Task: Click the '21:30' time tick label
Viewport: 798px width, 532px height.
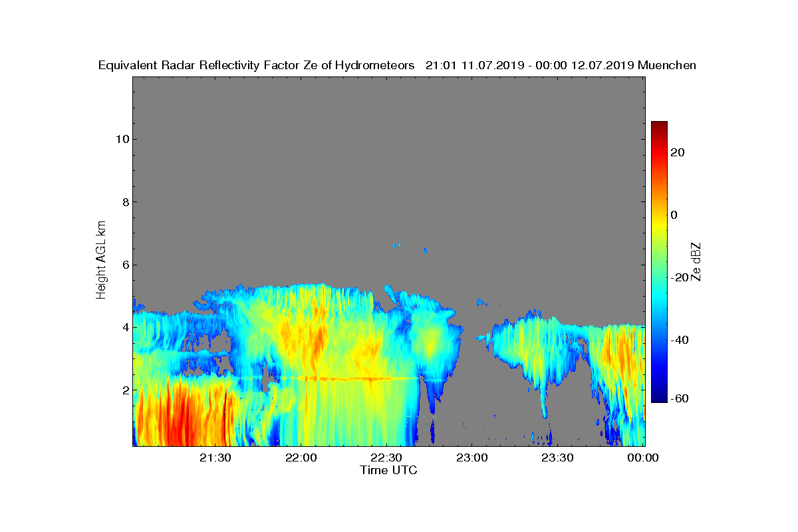Action: click(215, 458)
